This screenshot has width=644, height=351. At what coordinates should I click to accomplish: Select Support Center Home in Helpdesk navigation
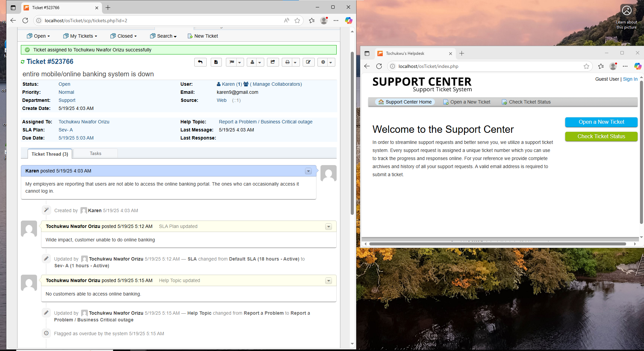[x=405, y=102]
